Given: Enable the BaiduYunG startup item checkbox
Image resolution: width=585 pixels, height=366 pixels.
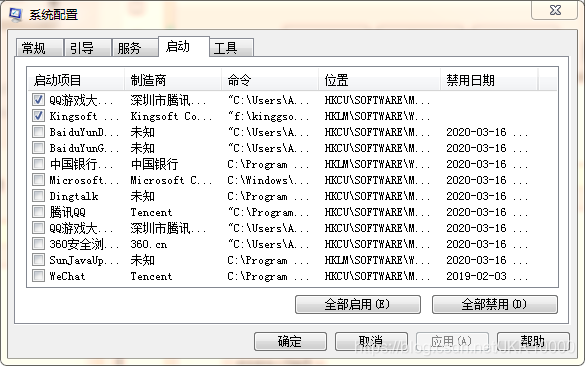Looking at the screenshot, I should 38,148.
